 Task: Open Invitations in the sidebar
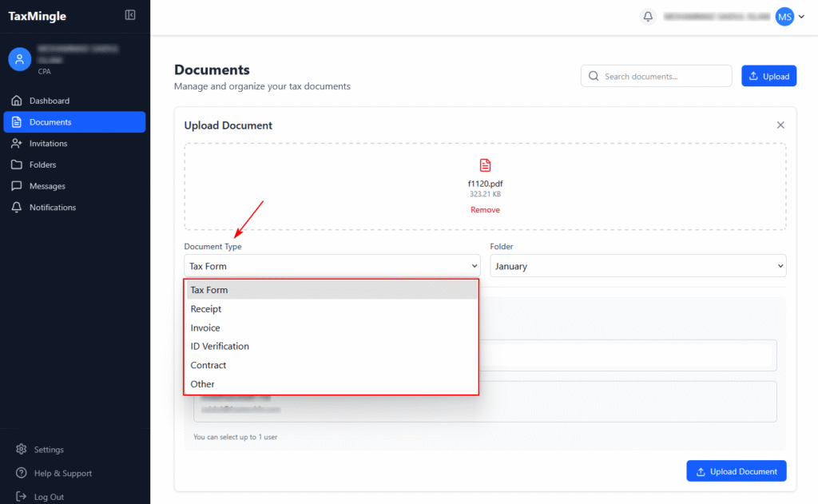pyautogui.click(x=48, y=144)
